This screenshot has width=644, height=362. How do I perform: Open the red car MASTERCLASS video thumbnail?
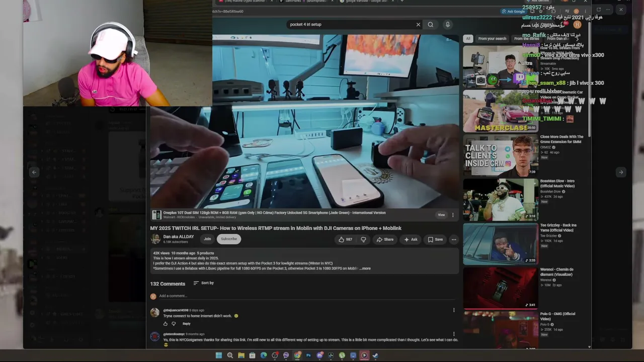coord(501,111)
